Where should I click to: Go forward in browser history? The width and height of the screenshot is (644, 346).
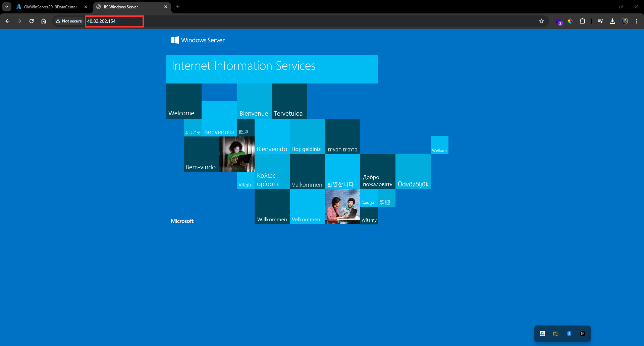19,21
